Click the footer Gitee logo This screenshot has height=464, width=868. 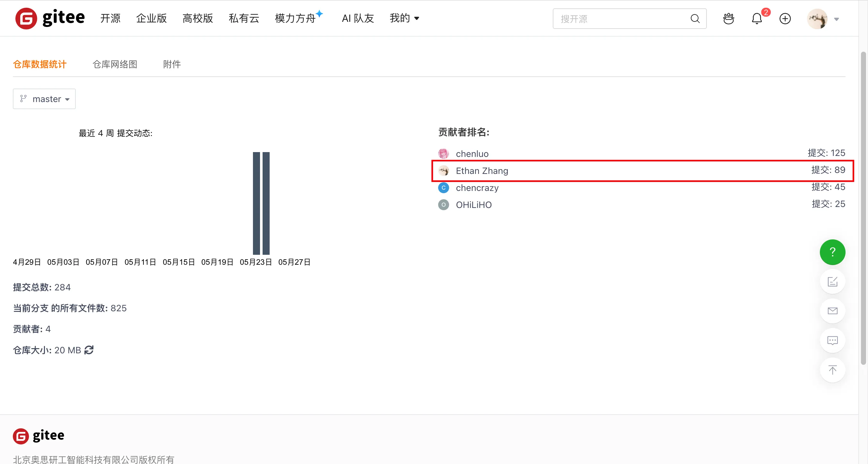coord(39,436)
